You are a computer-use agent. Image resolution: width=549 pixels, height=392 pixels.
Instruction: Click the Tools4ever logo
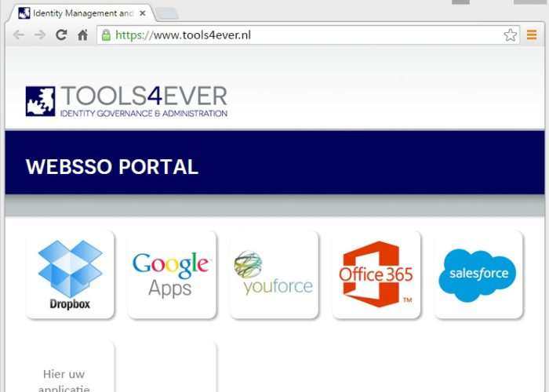click(x=126, y=101)
